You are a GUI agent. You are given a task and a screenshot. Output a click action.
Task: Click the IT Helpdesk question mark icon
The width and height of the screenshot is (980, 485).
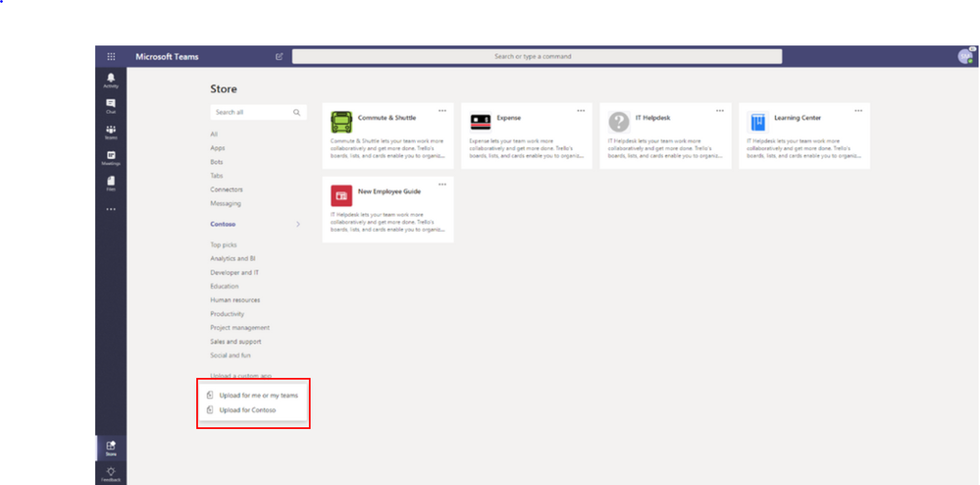(x=619, y=122)
